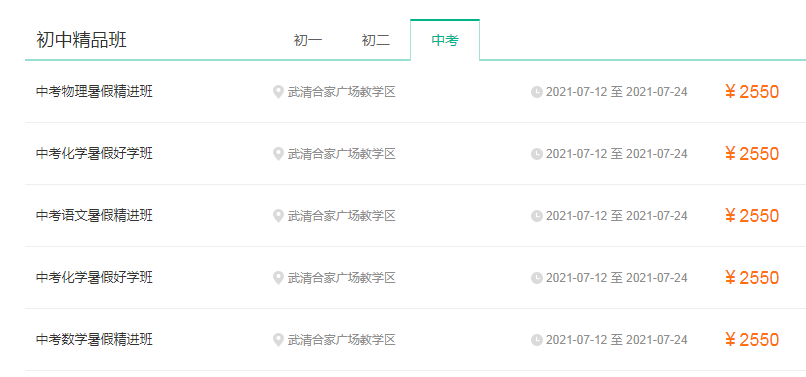The width and height of the screenshot is (806, 377).
Task: Open the 中考物理暑假精进班 course
Action: click(x=95, y=92)
